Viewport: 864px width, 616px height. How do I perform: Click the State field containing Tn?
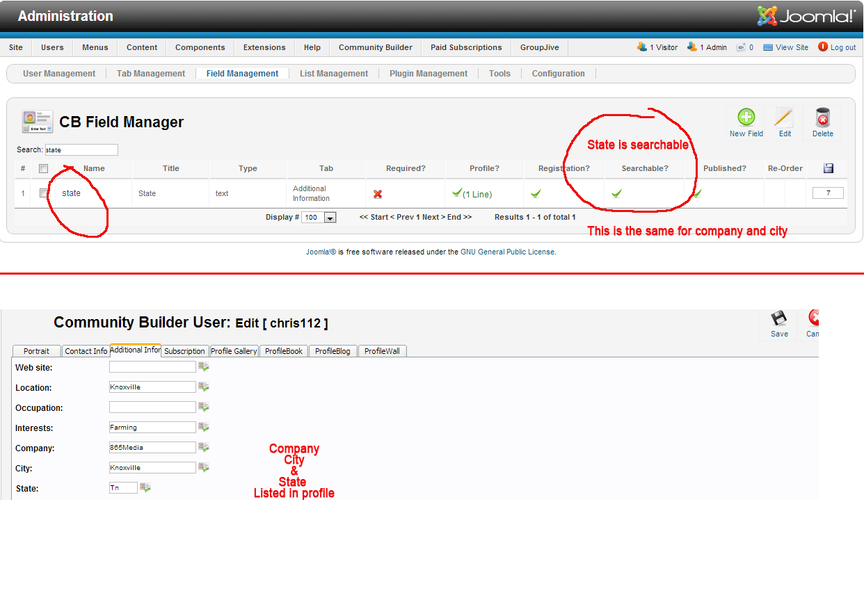tap(123, 487)
